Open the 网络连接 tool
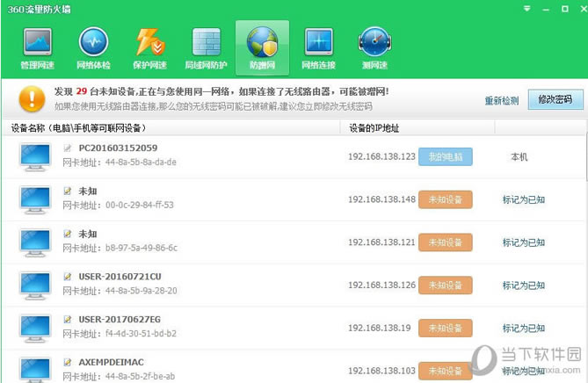Image resolution: width=588 pixels, height=383 pixels. [x=318, y=48]
